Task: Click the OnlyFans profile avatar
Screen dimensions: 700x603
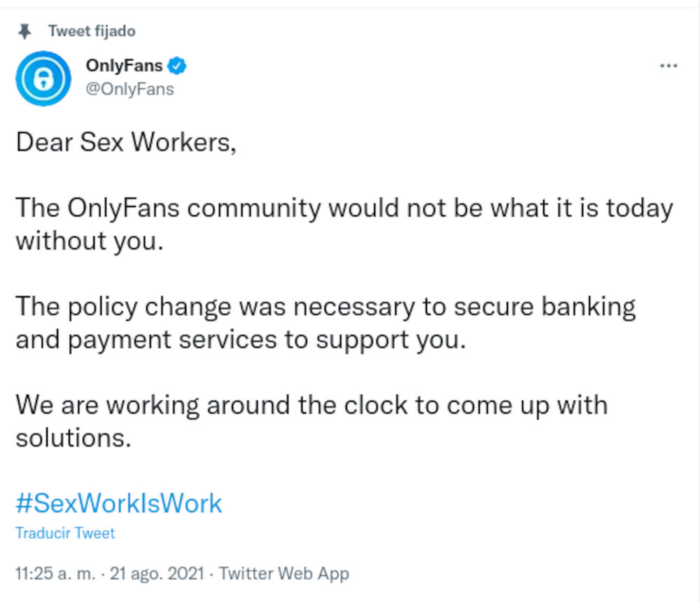Action: pos(43,78)
